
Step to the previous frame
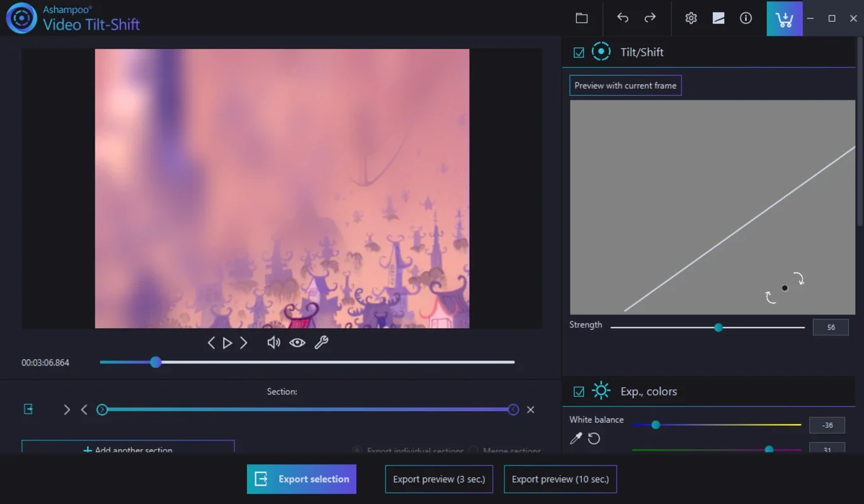coord(211,343)
